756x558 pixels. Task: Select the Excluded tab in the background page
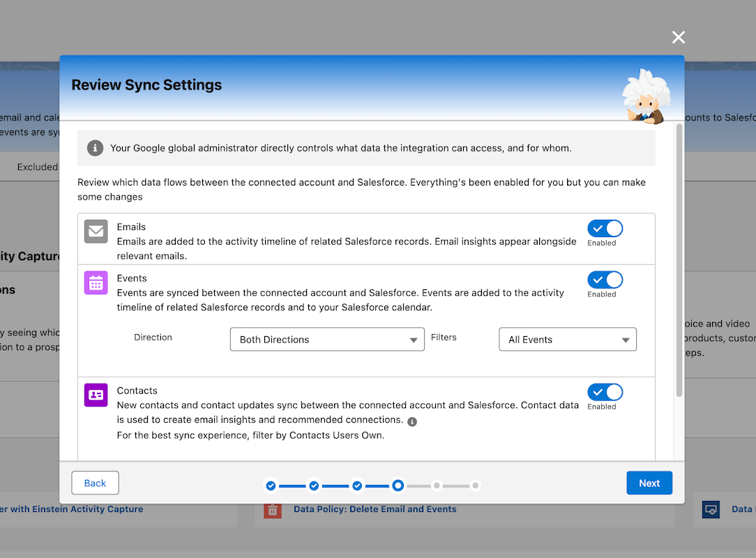click(37, 167)
